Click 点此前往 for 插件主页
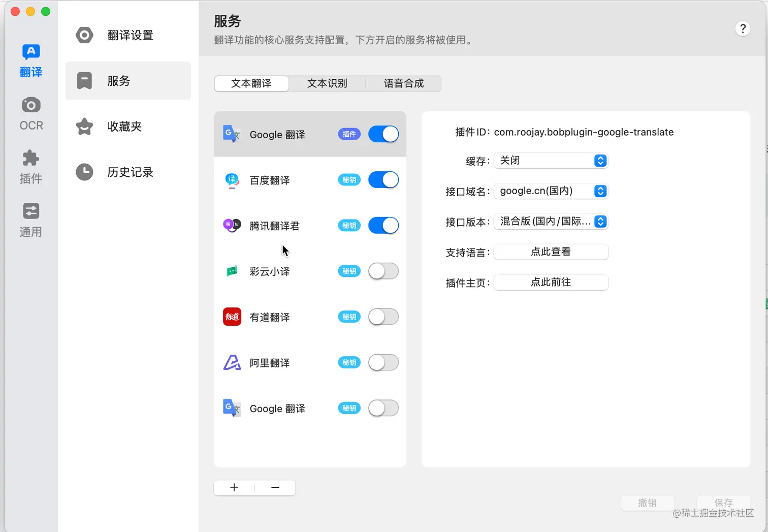The image size is (768, 532). click(551, 283)
